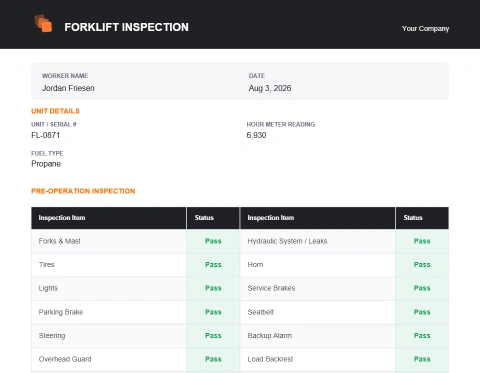Click the WORKER NAME label
This screenshot has height=373, width=480.
[x=65, y=76]
